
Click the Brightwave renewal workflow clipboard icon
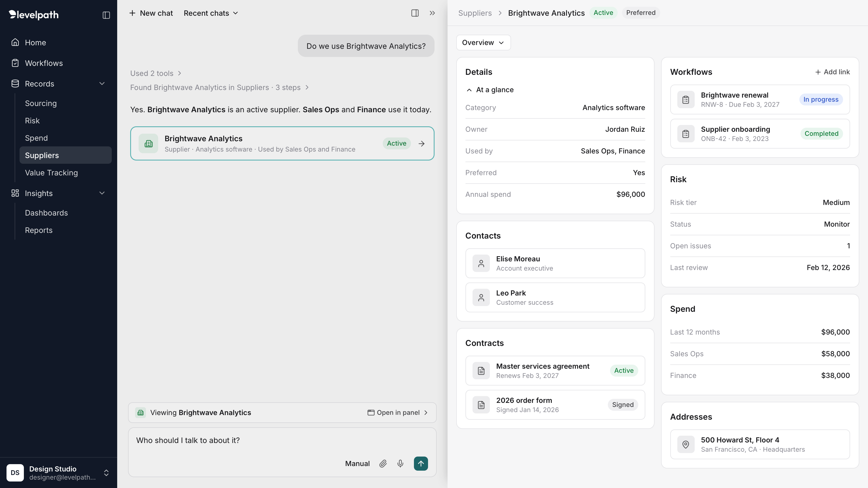tap(686, 100)
